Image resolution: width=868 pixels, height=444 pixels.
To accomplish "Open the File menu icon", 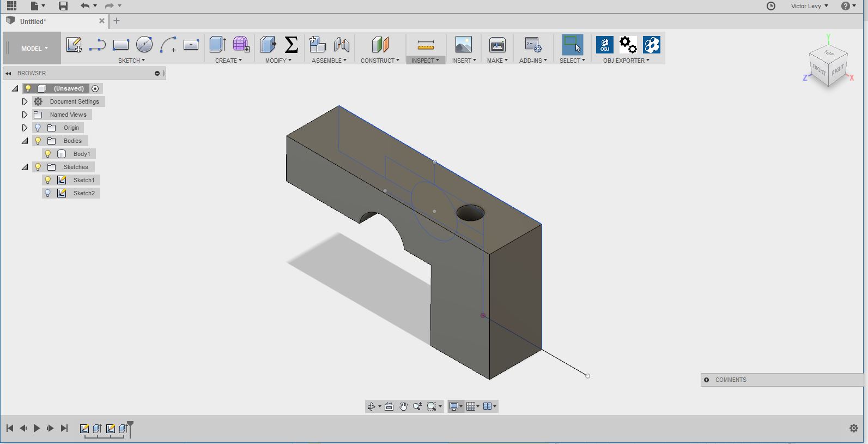I will [x=38, y=6].
